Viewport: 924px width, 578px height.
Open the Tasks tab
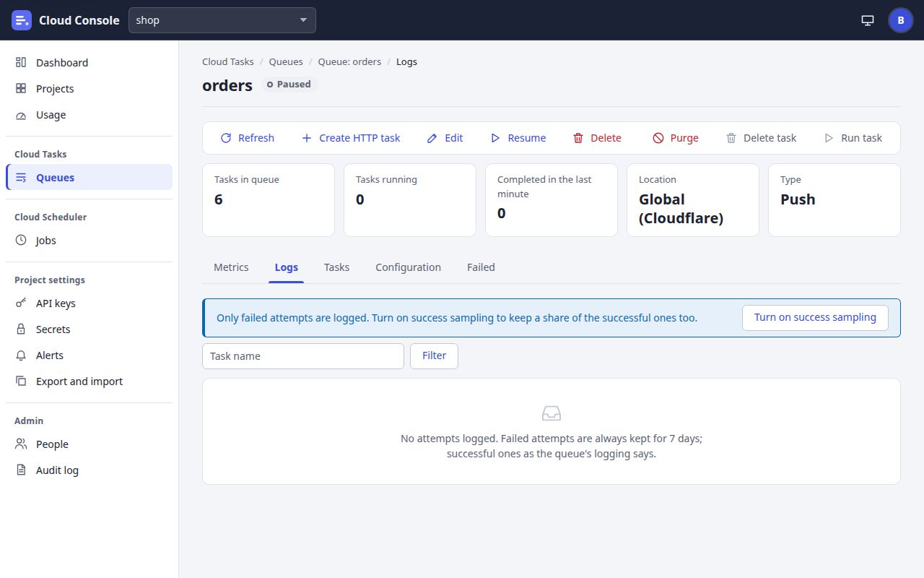(x=336, y=267)
